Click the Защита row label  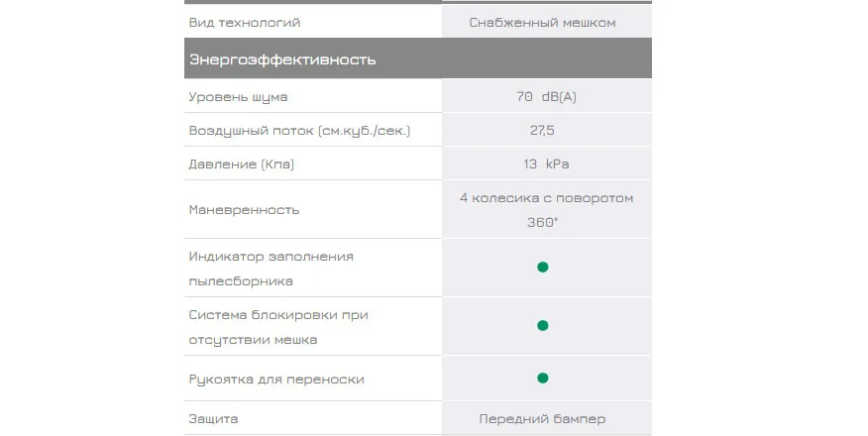pos(213,419)
